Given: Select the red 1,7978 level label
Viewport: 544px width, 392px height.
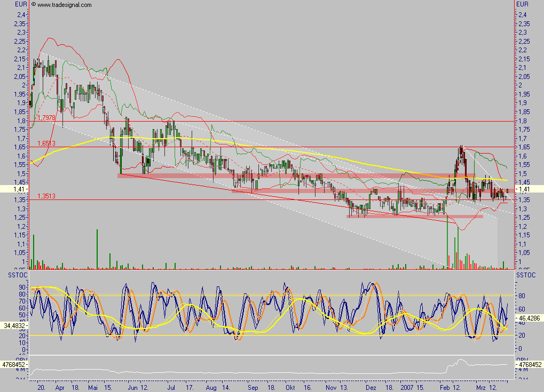Looking at the screenshot, I should click(46, 117).
